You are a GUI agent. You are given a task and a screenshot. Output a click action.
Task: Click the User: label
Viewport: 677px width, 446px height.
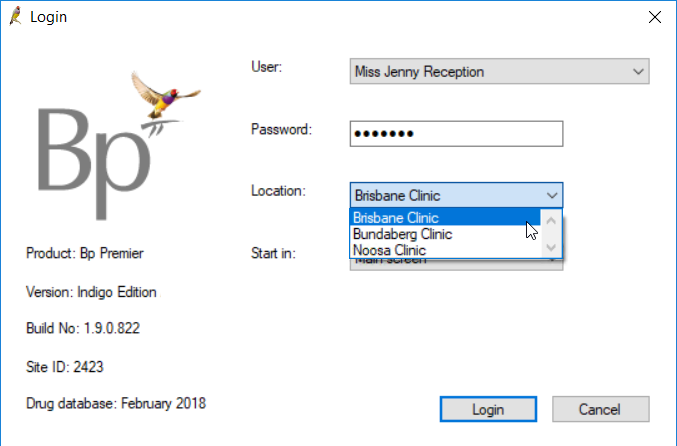[x=266, y=67]
